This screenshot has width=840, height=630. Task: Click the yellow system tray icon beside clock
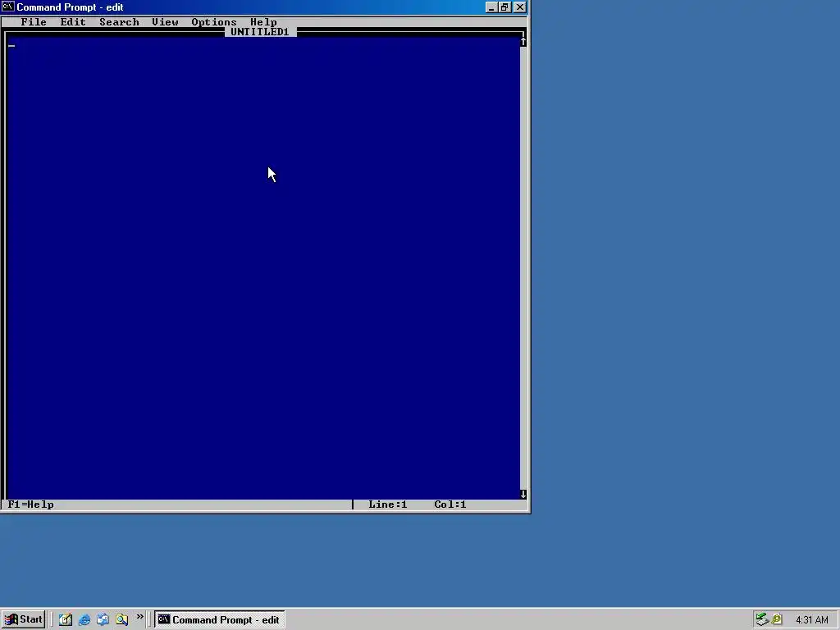(x=776, y=620)
